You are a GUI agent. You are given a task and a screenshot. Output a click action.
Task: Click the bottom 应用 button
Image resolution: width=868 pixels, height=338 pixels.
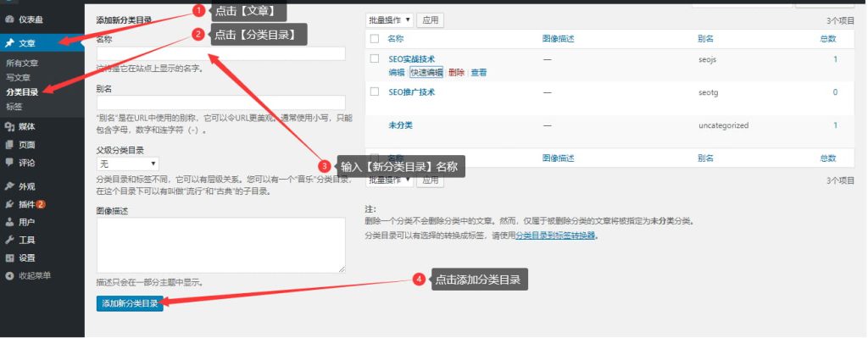click(430, 180)
